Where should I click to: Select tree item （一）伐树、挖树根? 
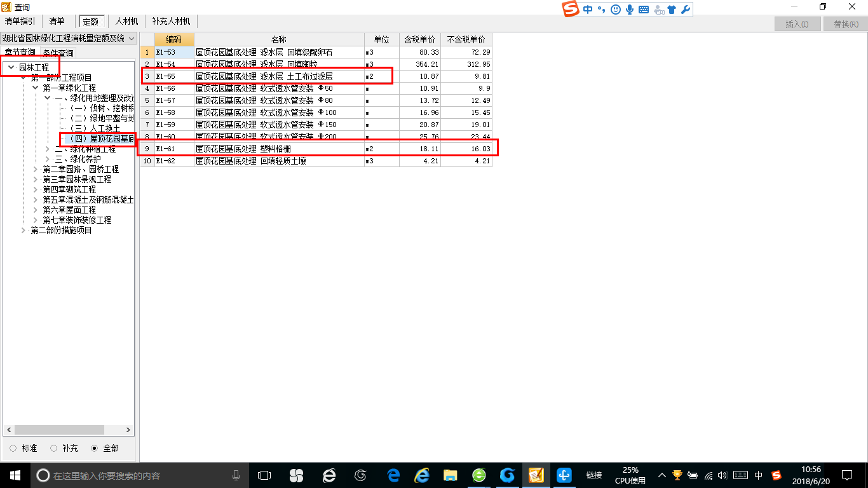102,108
